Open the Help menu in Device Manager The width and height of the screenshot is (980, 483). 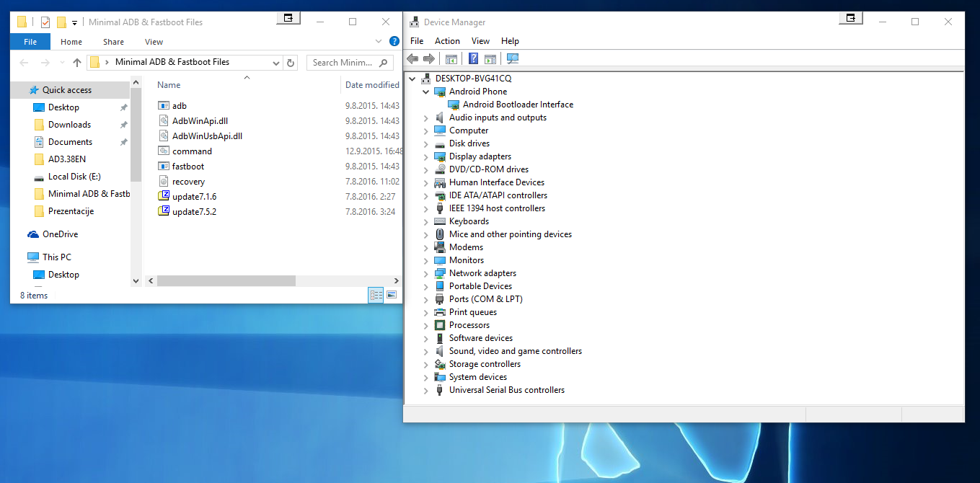pyautogui.click(x=510, y=41)
